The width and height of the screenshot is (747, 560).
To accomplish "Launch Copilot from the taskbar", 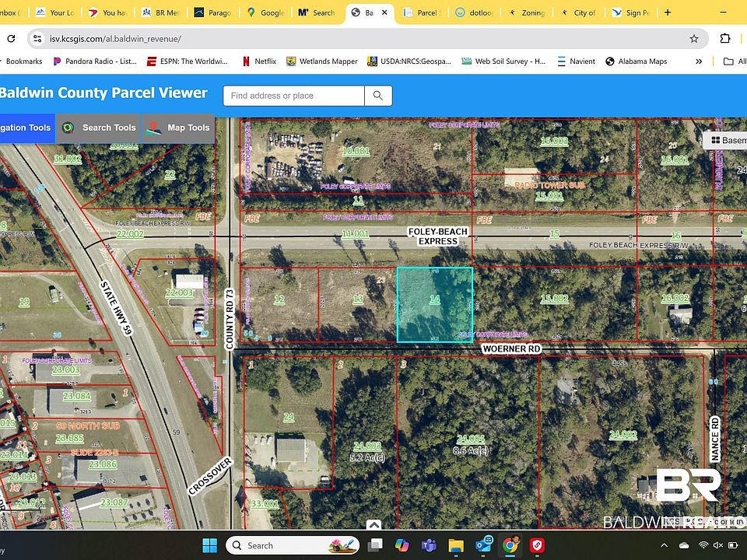I will [x=402, y=545].
